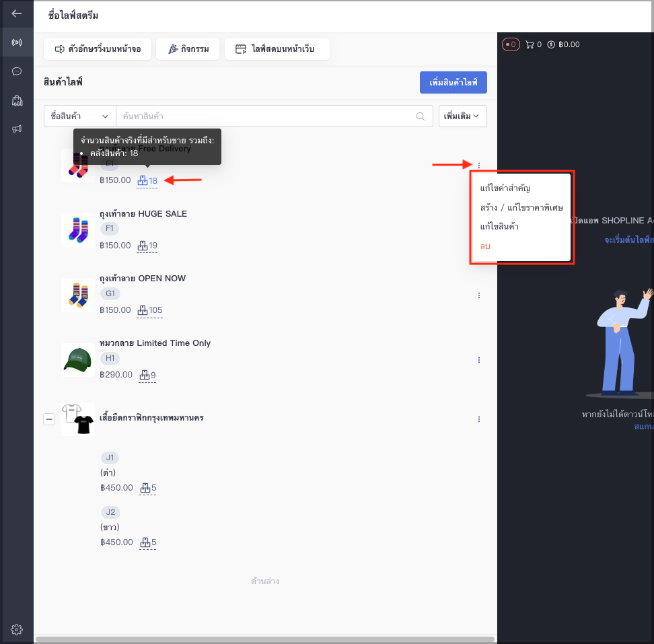
Task: Click the สินค้าไลฟ์ section heading
Action: [63, 82]
